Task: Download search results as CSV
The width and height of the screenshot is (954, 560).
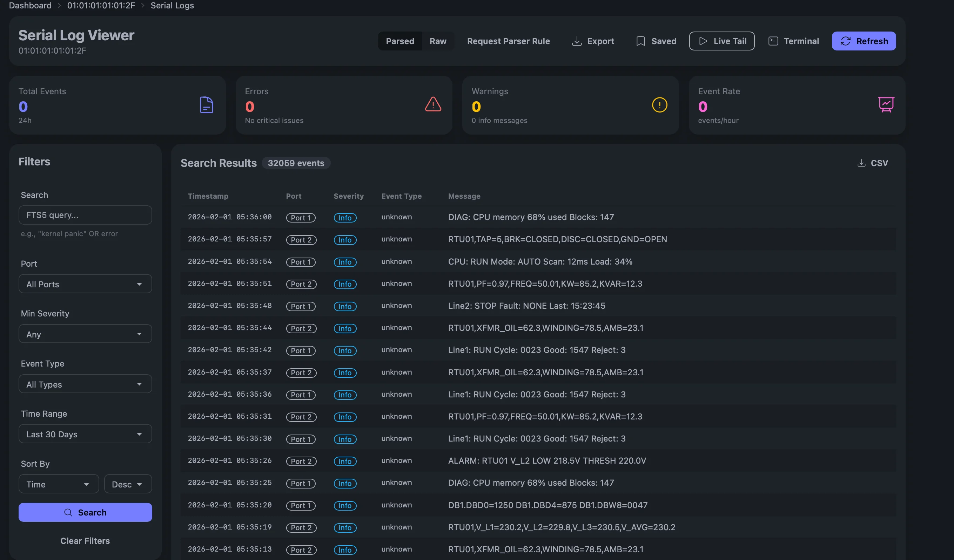Action: (x=873, y=163)
